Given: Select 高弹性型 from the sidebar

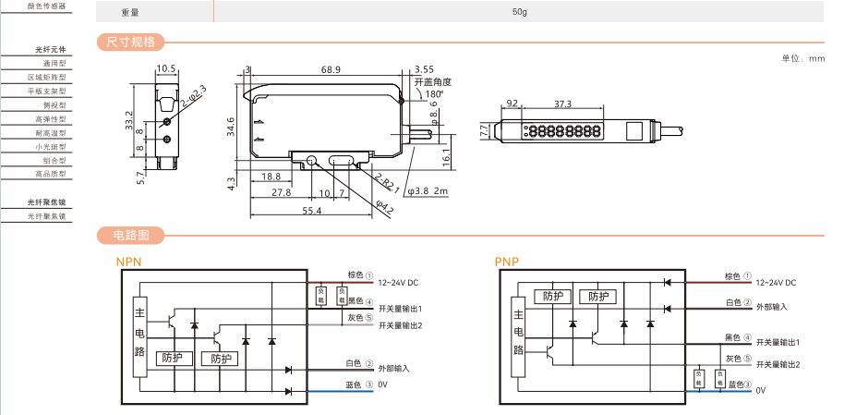Looking at the screenshot, I should point(50,119).
